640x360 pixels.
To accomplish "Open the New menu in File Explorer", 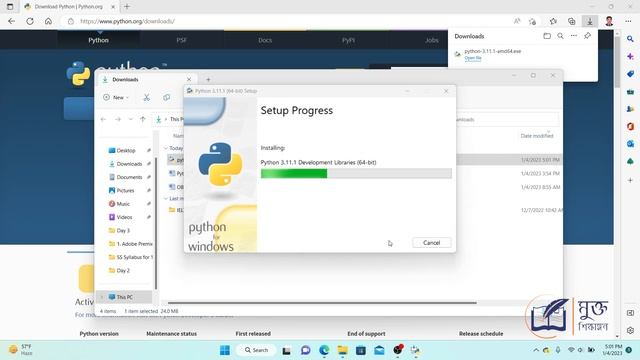I will [116, 98].
